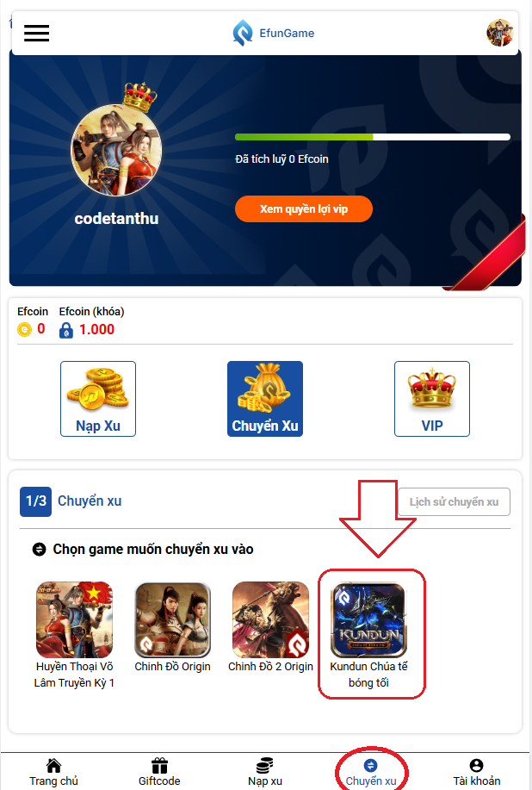The image size is (532, 790).
Task: Click the EfunGame logo
Action: tap(273, 34)
